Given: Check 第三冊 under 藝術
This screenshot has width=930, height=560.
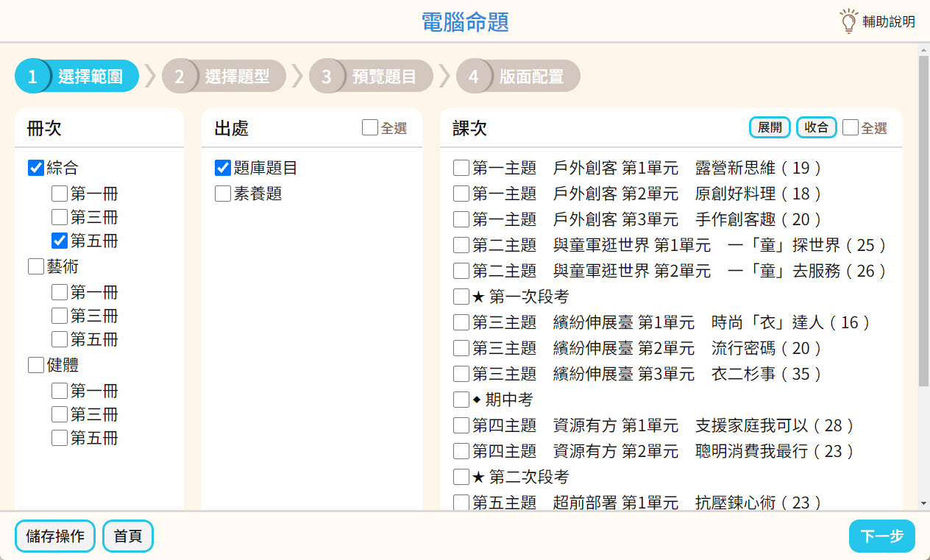Looking at the screenshot, I should (60, 316).
